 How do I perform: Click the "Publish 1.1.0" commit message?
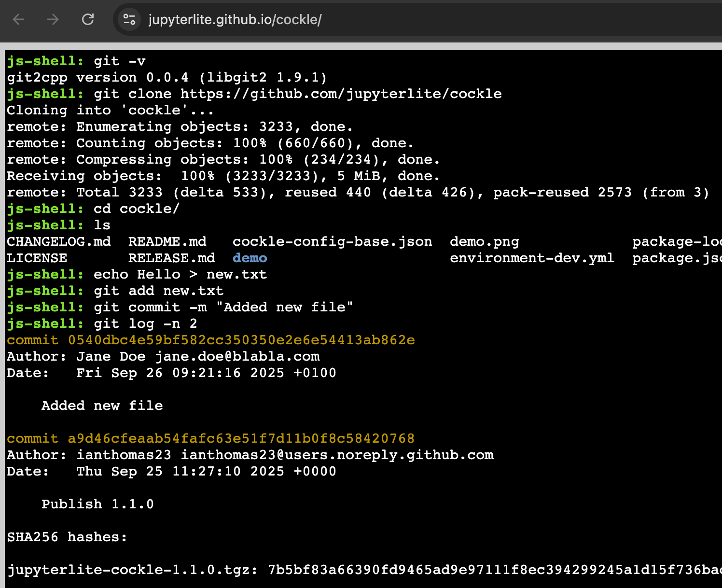tap(97, 504)
